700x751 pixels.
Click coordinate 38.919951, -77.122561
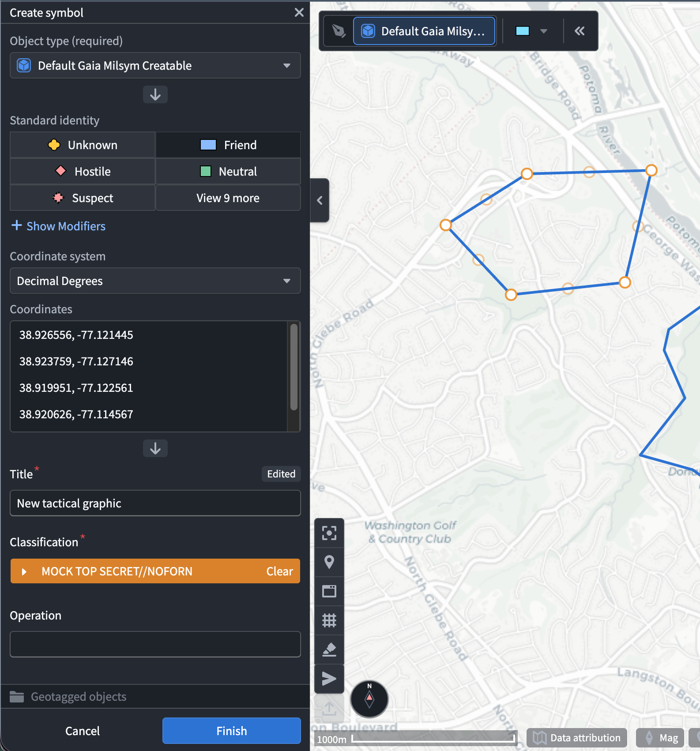click(76, 388)
